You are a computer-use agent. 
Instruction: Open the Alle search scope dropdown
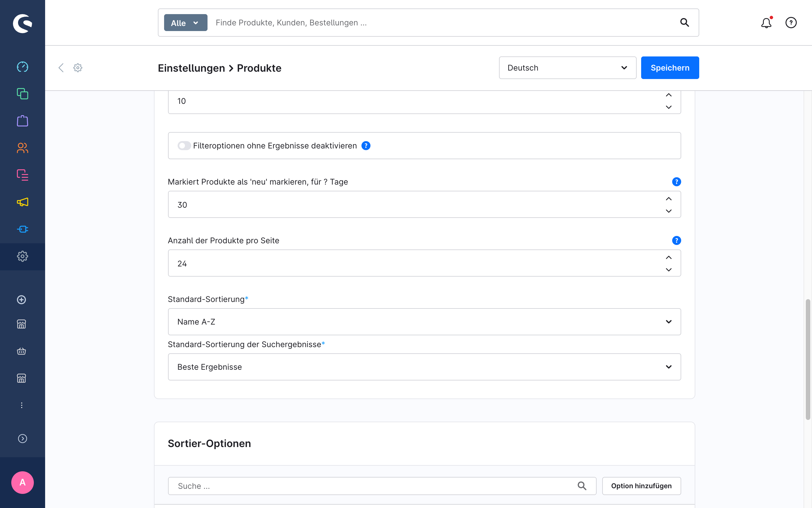pyautogui.click(x=186, y=23)
